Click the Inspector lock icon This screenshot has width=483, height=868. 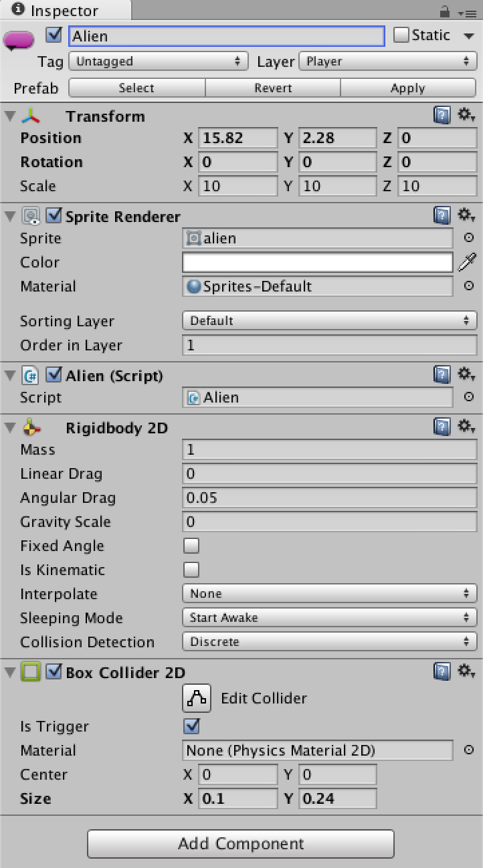point(445,12)
